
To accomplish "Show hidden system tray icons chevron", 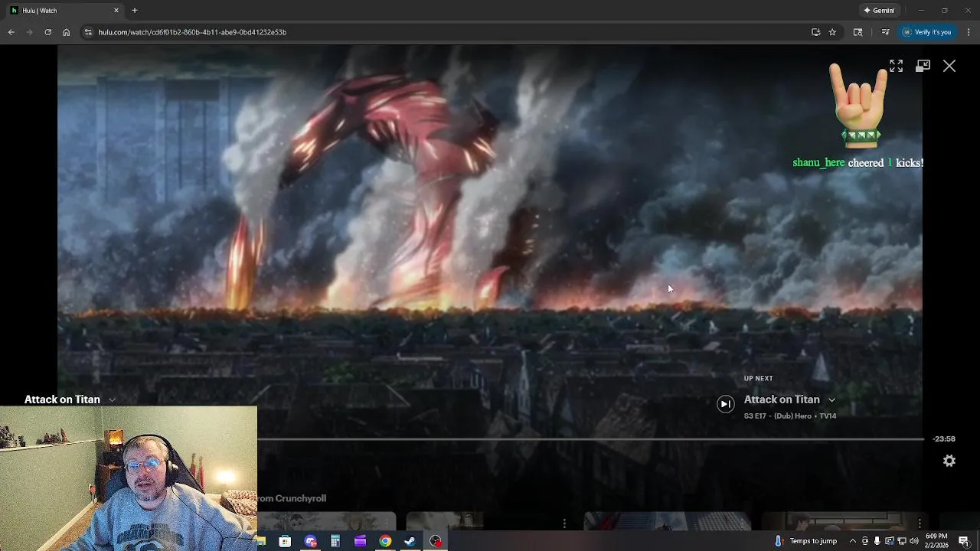I will coord(852,541).
